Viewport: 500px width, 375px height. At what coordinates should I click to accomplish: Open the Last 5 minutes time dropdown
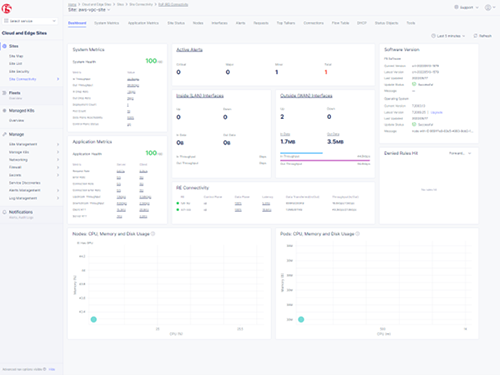[448, 36]
